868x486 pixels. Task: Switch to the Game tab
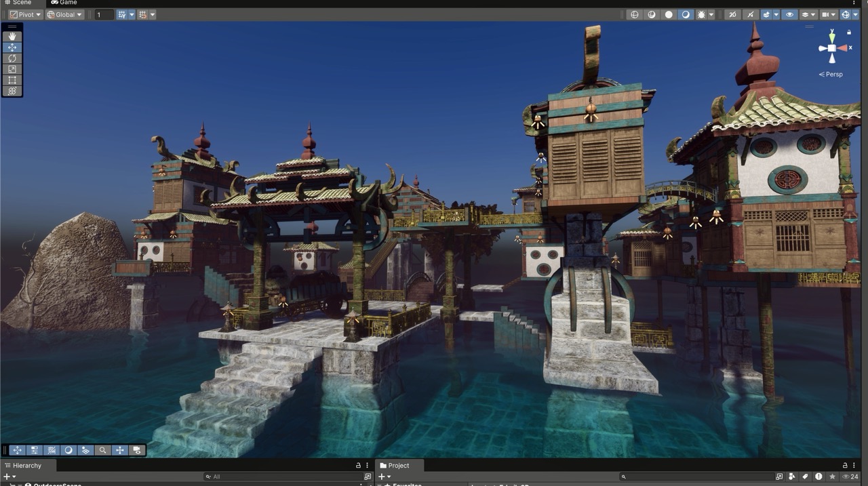point(64,3)
